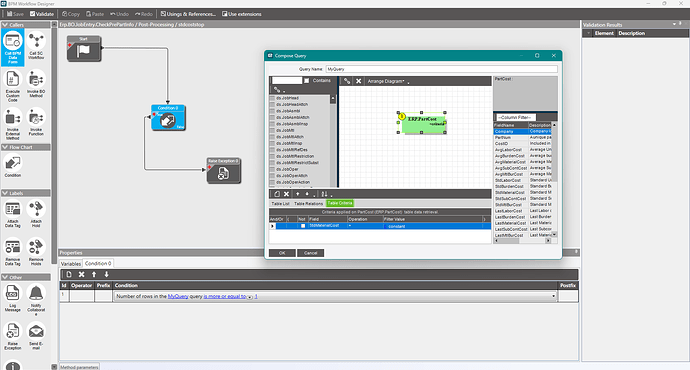Open the comparison operator dropdown after 'equal to'
This screenshot has height=370, width=690.
[250, 297]
